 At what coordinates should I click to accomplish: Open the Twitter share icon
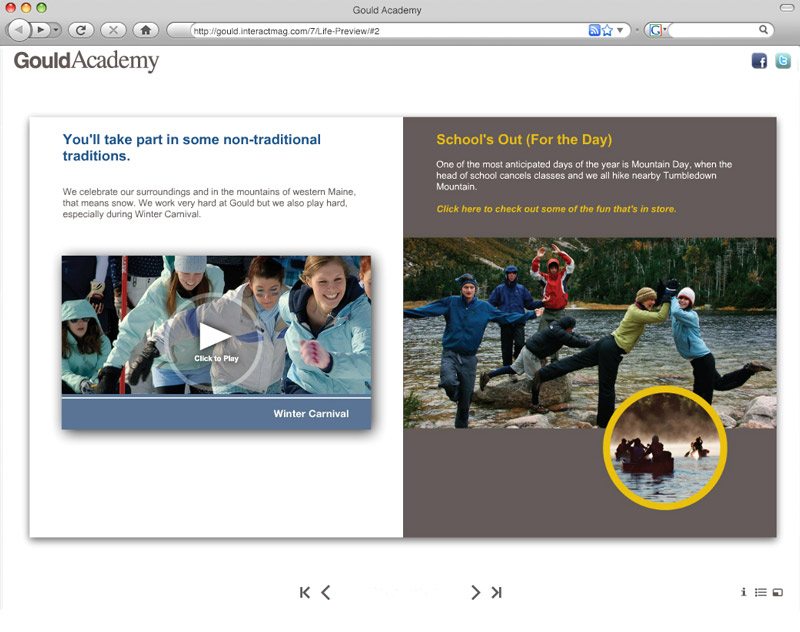pyautogui.click(x=783, y=61)
